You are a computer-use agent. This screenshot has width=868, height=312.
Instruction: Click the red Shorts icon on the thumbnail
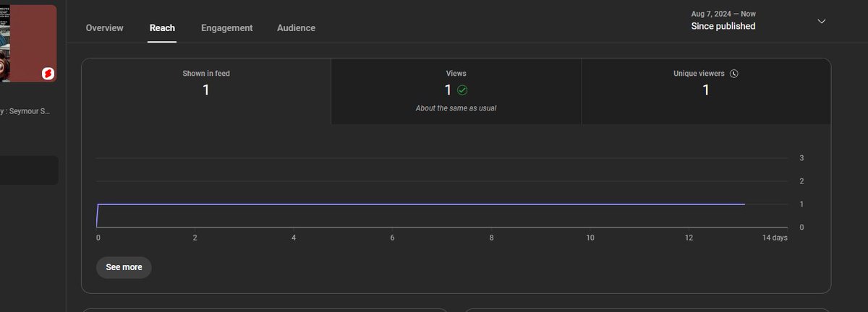pos(48,74)
